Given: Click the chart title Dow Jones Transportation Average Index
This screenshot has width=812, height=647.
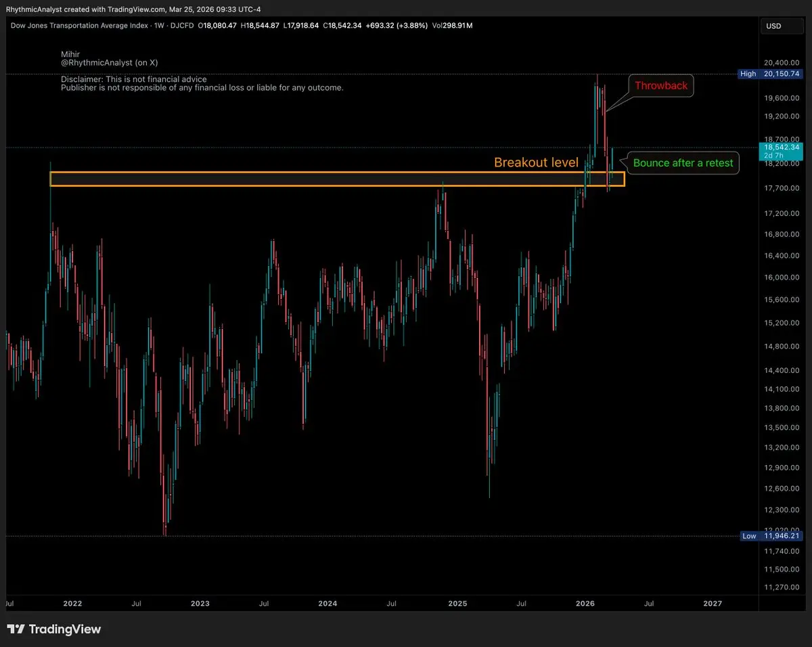Looking at the screenshot, I should click(81, 25).
